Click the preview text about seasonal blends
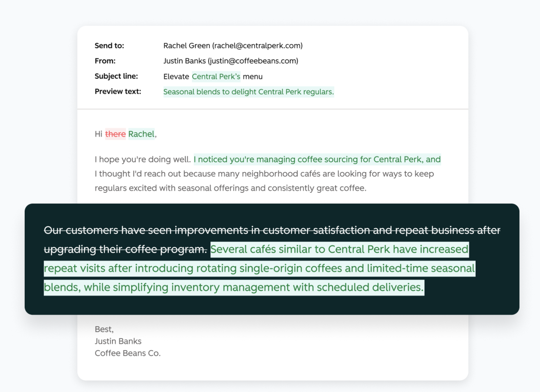Image resolution: width=540 pixels, height=392 pixels. click(x=249, y=92)
